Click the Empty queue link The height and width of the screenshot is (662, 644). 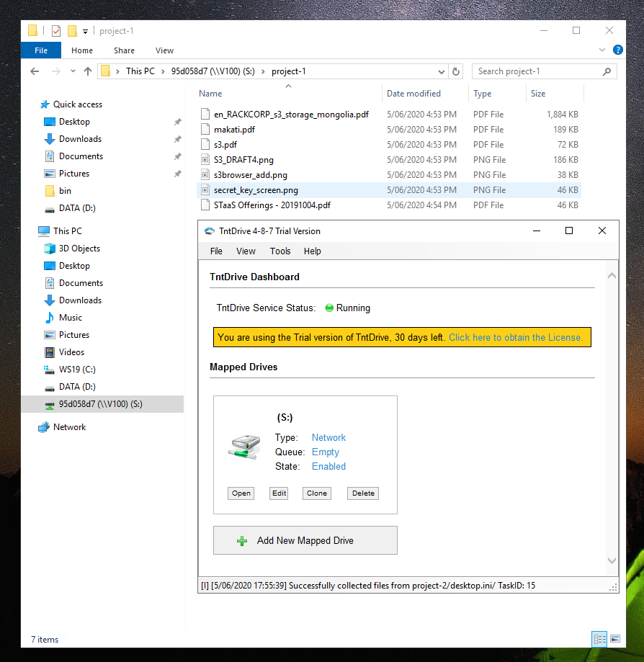click(326, 452)
